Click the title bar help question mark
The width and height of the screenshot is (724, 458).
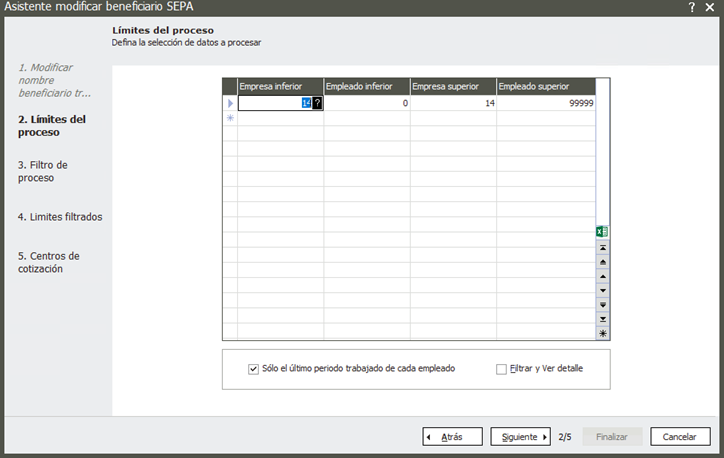(x=691, y=7)
